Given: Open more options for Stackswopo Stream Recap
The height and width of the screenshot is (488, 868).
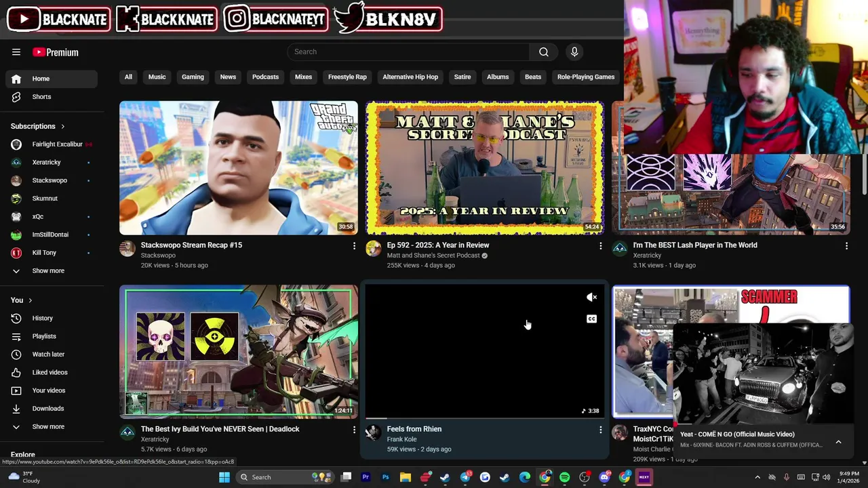Looking at the screenshot, I should [354, 246].
